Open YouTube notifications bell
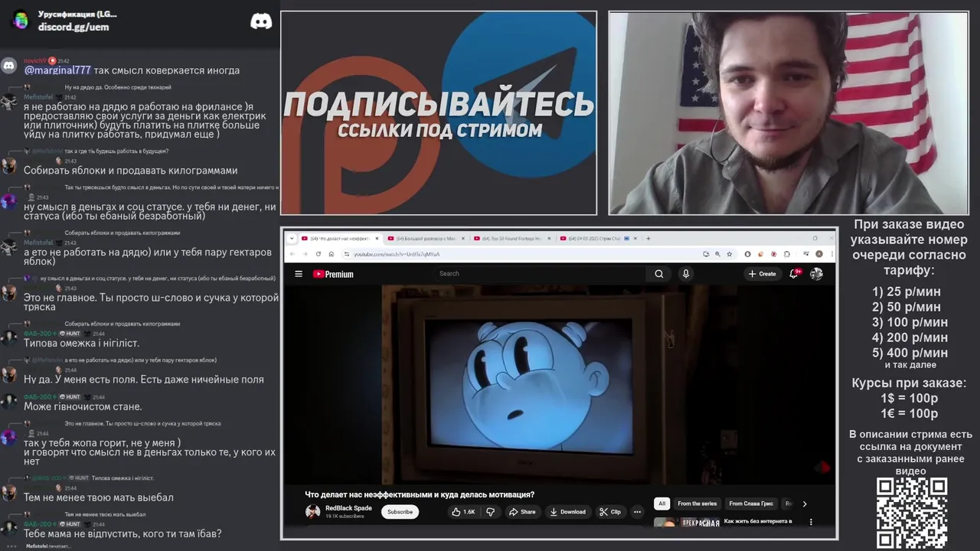The image size is (980, 551). click(794, 274)
